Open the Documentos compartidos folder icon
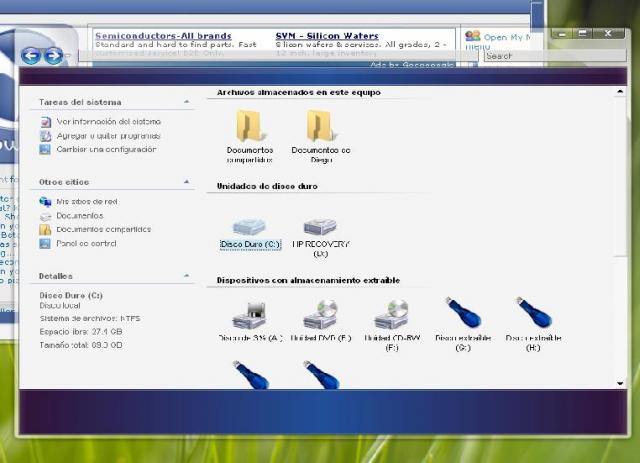The image size is (640, 463). (x=249, y=126)
